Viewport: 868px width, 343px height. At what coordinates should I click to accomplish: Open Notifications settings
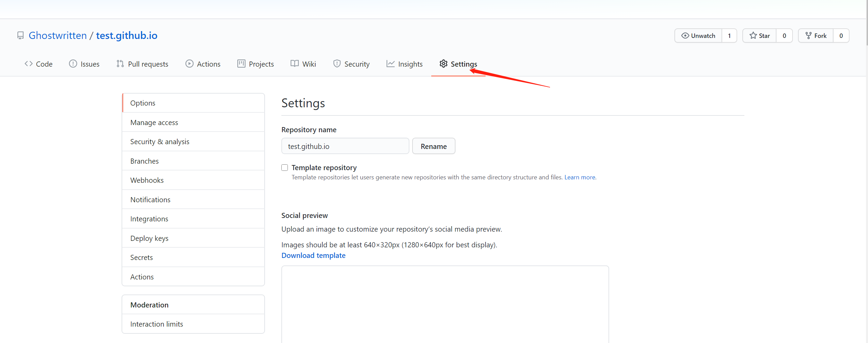[x=194, y=200]
